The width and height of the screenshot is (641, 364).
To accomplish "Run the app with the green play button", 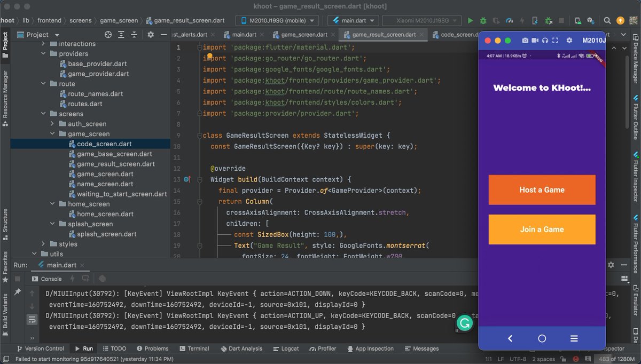I will click(x=470, y=21).
